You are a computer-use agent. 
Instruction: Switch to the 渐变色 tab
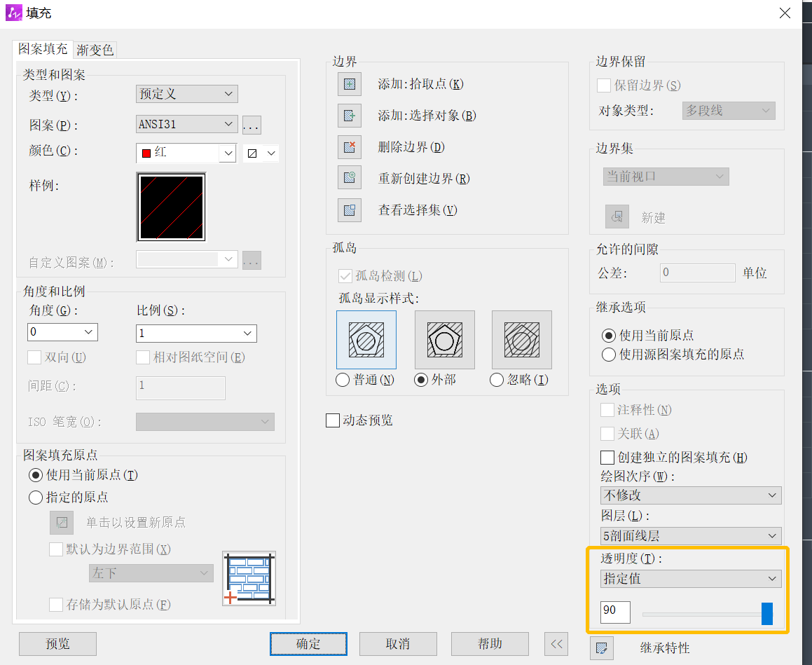pos(95,50)
